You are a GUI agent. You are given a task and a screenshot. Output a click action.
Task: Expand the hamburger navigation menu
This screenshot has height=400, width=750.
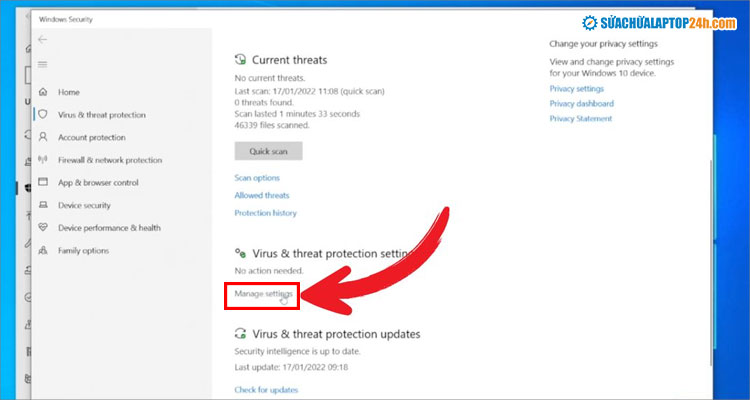[42, 64]
